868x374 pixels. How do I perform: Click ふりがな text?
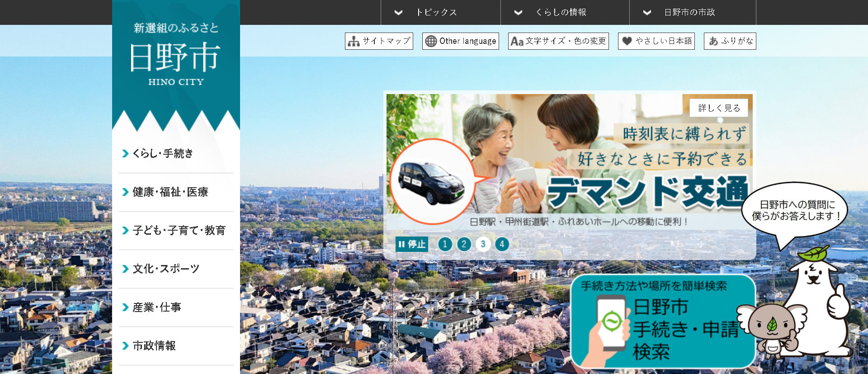[737, 41]
